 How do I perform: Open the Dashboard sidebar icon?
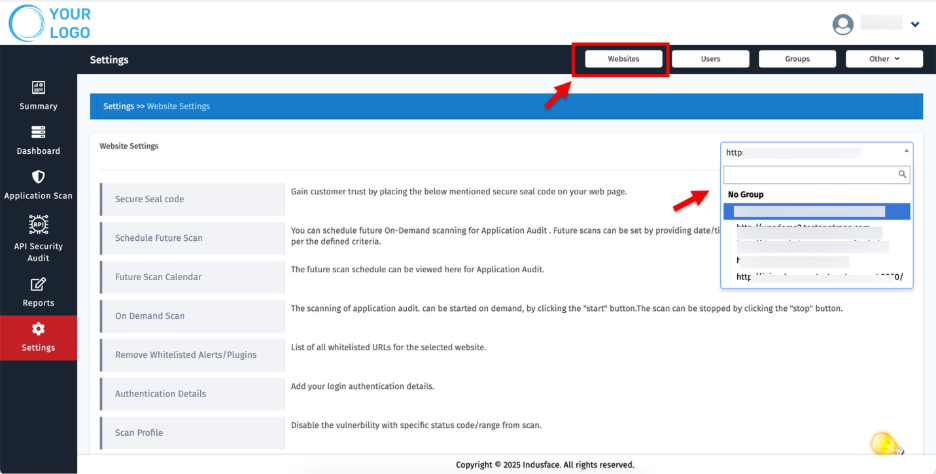pos(38,133)
